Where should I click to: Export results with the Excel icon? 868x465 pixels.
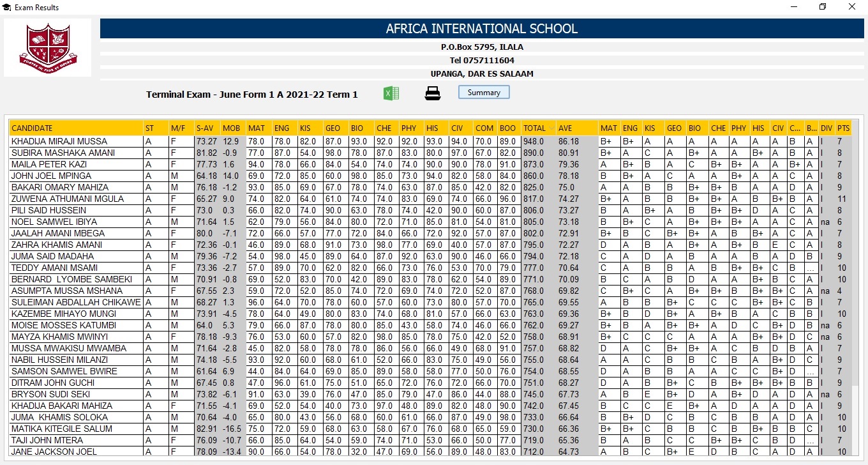pyautogui.click(x=391, y=93)
